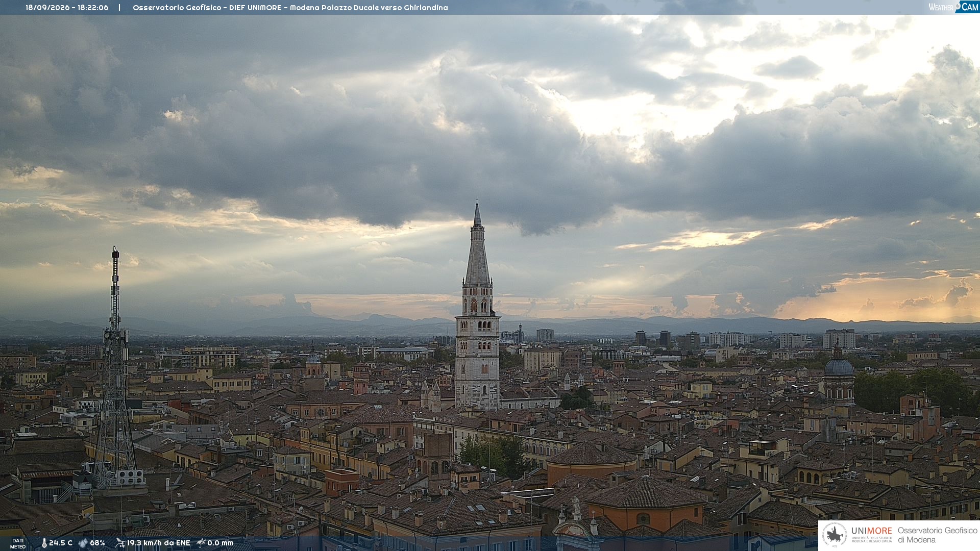Click the humidity water drops icon
The height and width of the screenshot is (551, 980).
click(83, 543)
